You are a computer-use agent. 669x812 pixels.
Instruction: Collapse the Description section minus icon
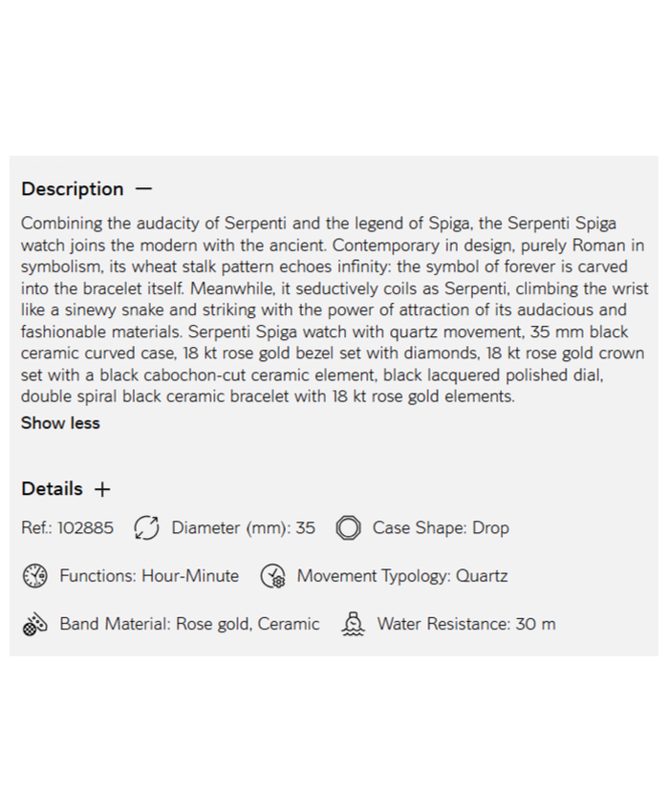pos(143,189)
